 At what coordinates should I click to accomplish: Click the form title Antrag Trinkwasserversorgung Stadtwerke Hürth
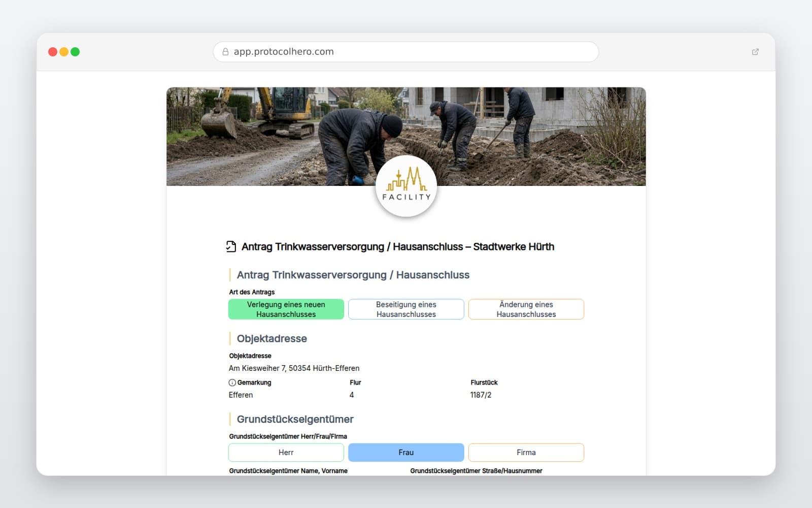(x=398, y=247)
